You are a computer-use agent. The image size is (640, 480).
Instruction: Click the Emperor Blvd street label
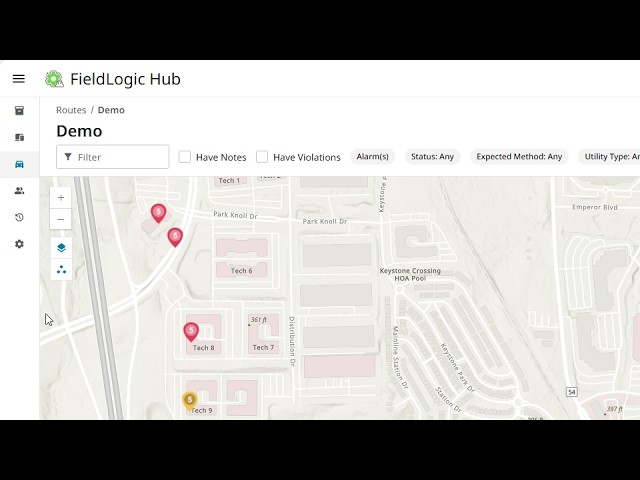(595, 207)
